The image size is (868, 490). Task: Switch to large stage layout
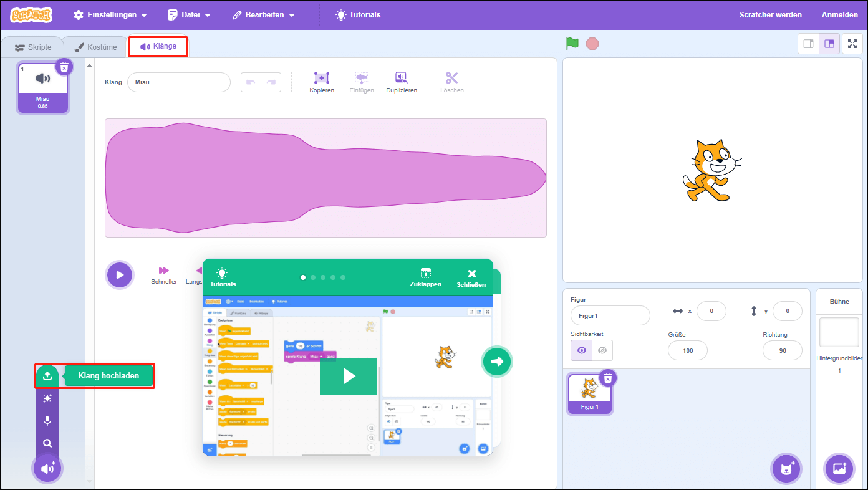[829, 44]
